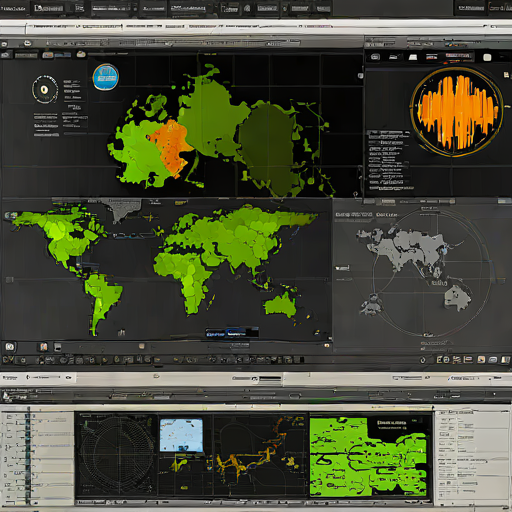This screenshot has height=512, width=512.
Task: Select the gray Greenland region on the world map
Action: point(122,209)
